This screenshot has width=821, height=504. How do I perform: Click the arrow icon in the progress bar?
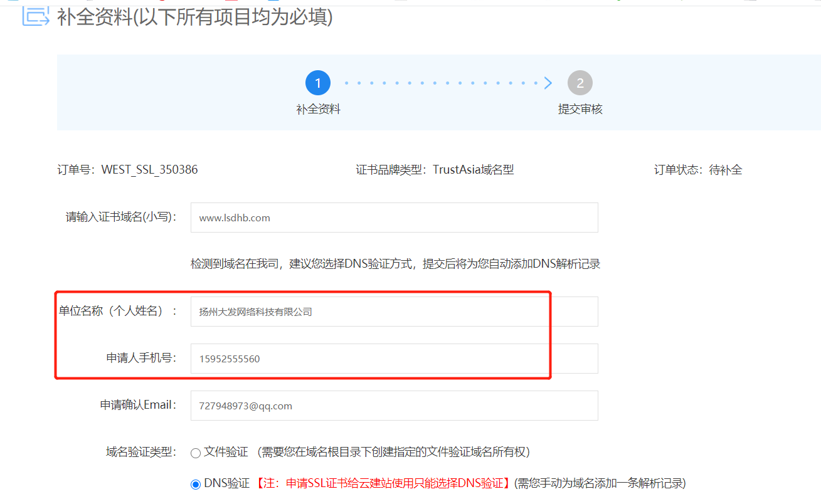(x=547, y=82)
